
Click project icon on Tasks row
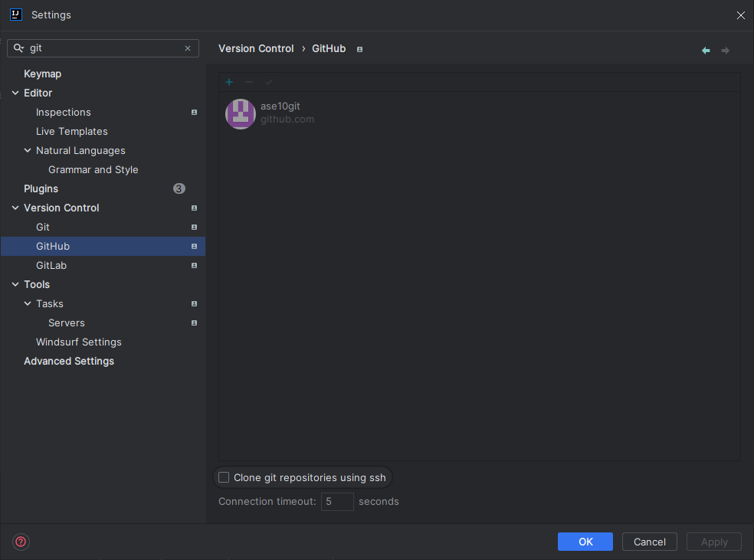pos(195,304)
